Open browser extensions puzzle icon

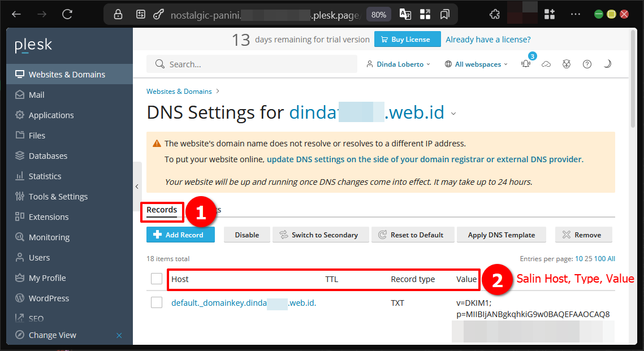495,14
